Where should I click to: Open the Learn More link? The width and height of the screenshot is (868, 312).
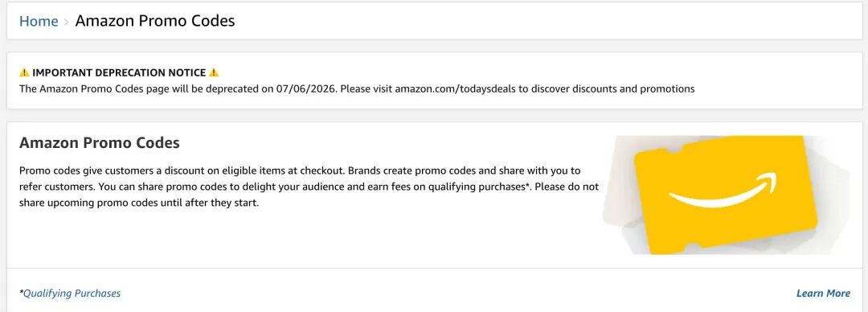tap(823, 294)
